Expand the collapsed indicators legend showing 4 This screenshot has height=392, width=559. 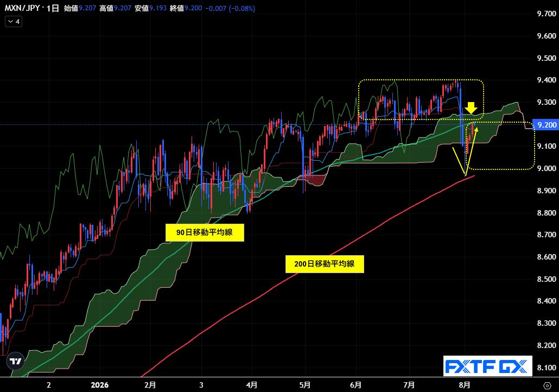(14, 21)
